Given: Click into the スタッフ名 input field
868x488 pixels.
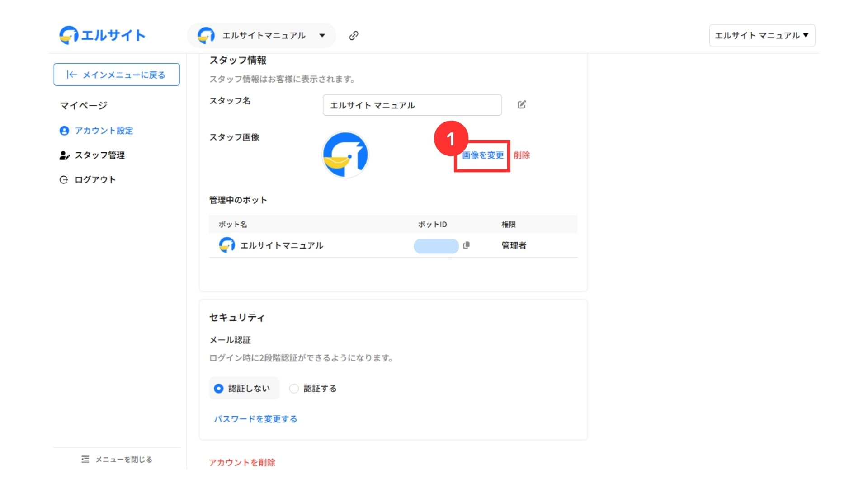Looking at the screenshot, I should [x=412, y=105].
